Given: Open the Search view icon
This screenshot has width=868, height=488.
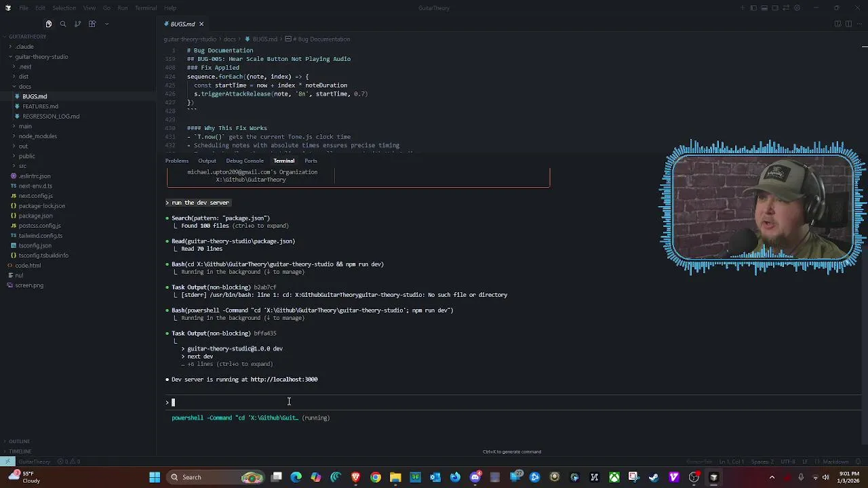Looking at the screenshot, I should 63,24.
